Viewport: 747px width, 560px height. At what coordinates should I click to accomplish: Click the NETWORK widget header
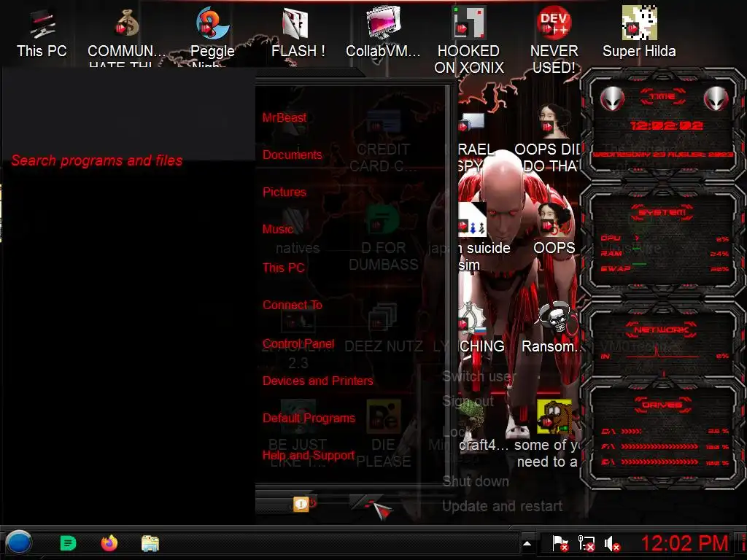point(661,330)
